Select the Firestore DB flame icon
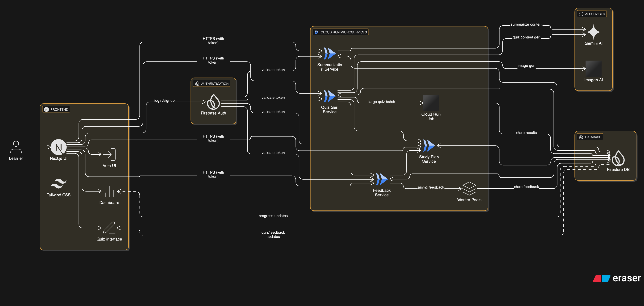The image size is (644, 306). click(618, 158)
